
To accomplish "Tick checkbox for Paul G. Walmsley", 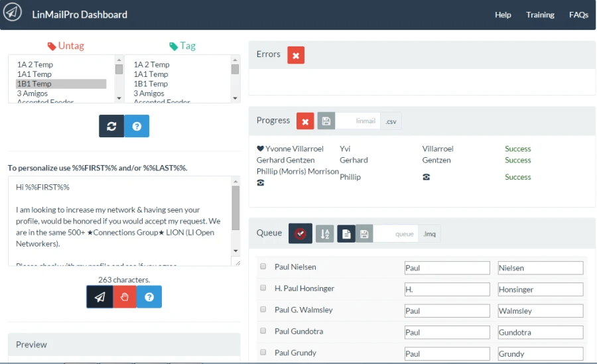I will [x=263, y=309].
